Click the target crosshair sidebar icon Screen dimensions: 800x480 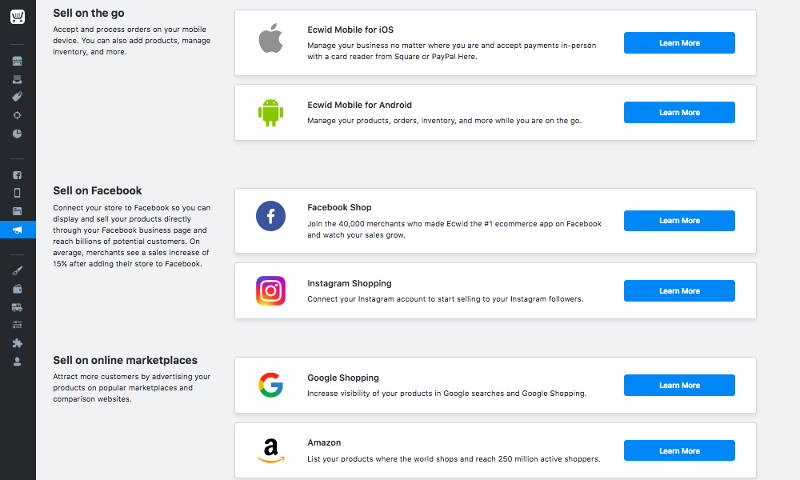tap(17, 115)
